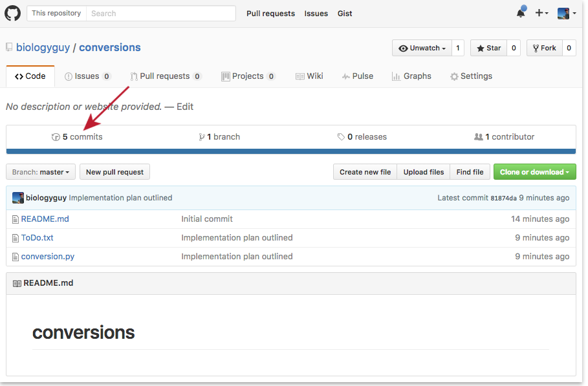Click Create new file button
Screen dimensions: 588x386
click(x=365, y=172)
